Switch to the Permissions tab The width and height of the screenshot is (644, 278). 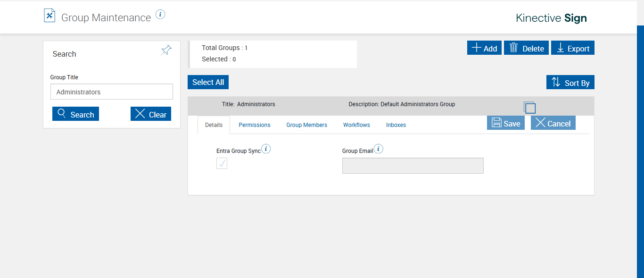(255, 125)
